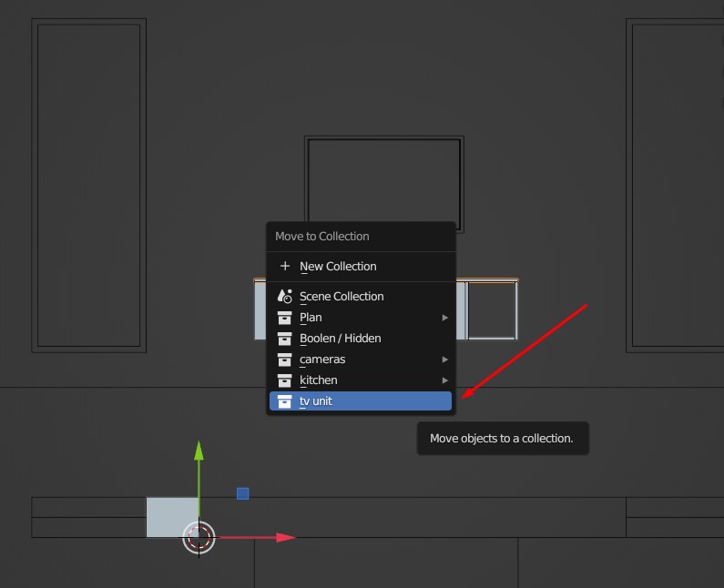
Task: Pick Boolen / Hidden collection
Action: (361, 339)
